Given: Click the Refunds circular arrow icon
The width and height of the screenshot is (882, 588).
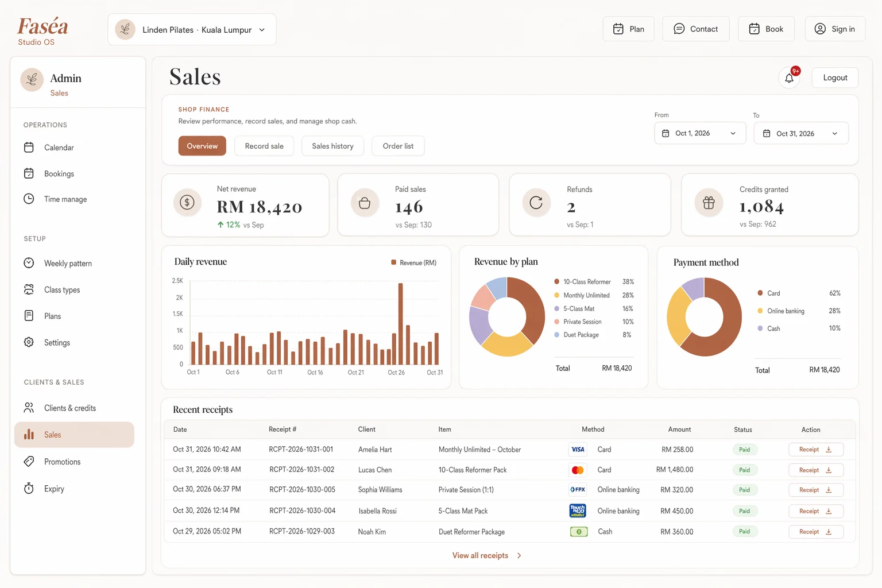Looking at the screenshot, I should [x=536, y=203].
